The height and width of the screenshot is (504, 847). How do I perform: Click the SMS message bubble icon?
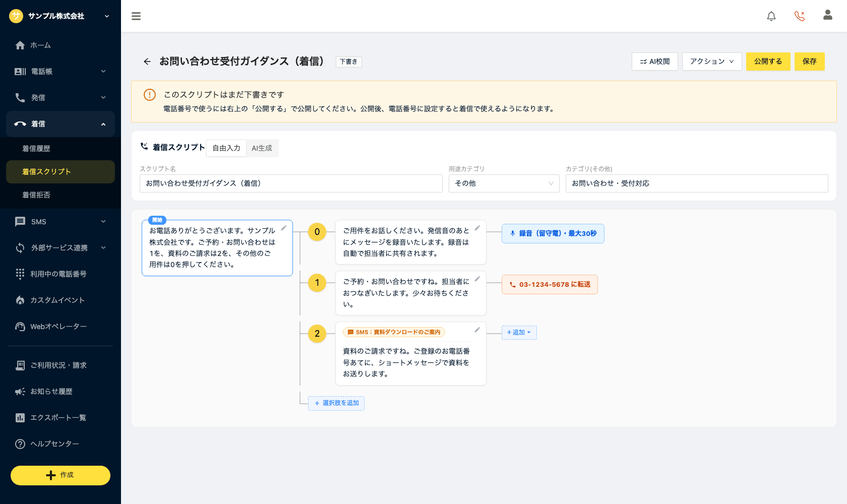coord(20,222)
